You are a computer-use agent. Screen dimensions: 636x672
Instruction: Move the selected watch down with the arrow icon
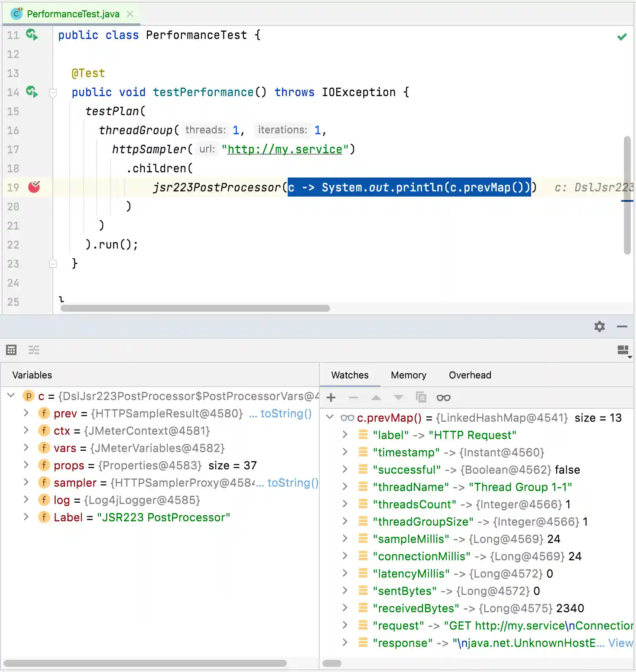(398, 397)
